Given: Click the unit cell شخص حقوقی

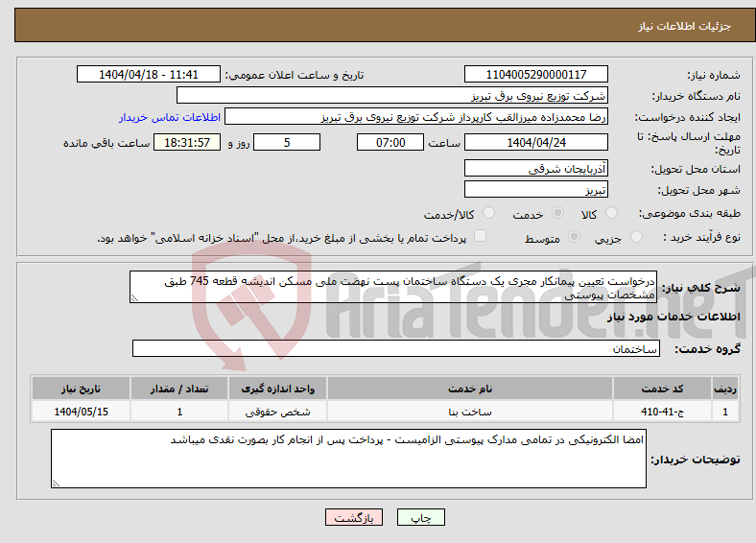Looking at the screenshot, I should [277, 412].
